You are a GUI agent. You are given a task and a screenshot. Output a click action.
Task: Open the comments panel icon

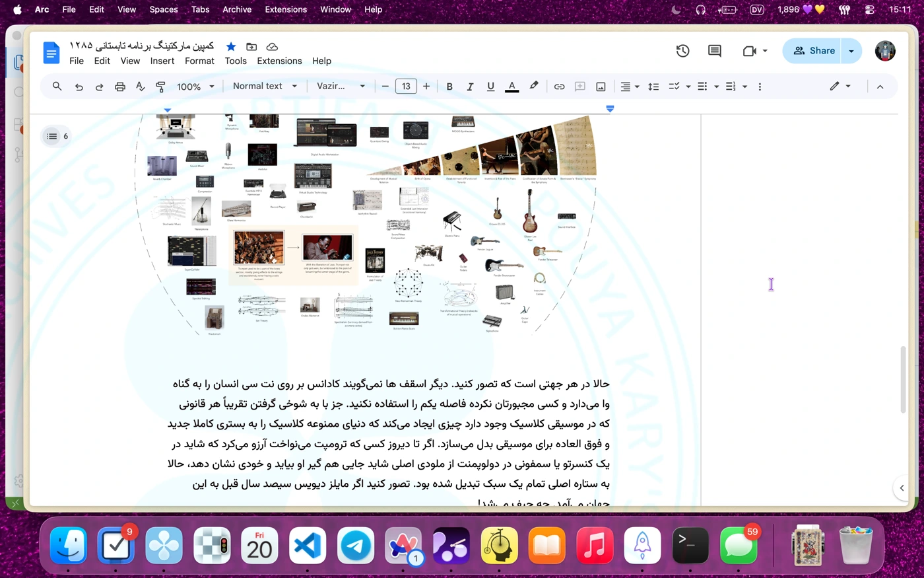(714, 51)
